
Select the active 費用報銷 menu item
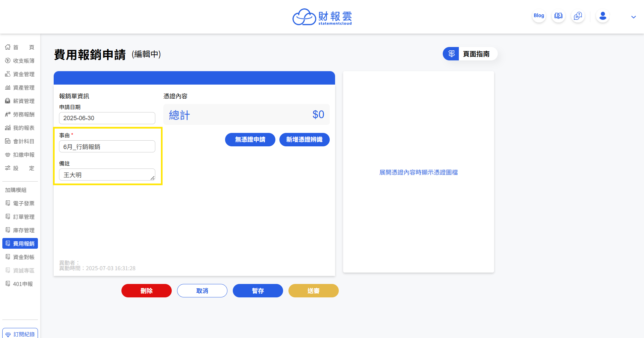(20, 243)
